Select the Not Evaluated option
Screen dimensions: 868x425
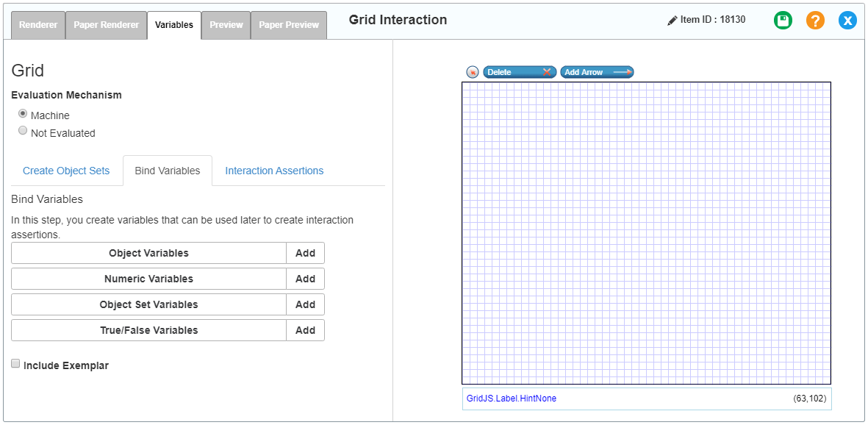coord(23,131)
